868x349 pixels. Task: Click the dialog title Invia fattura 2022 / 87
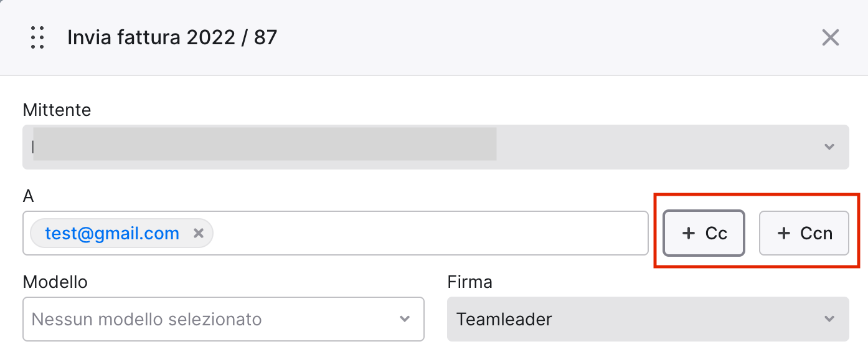pos(172,37)
